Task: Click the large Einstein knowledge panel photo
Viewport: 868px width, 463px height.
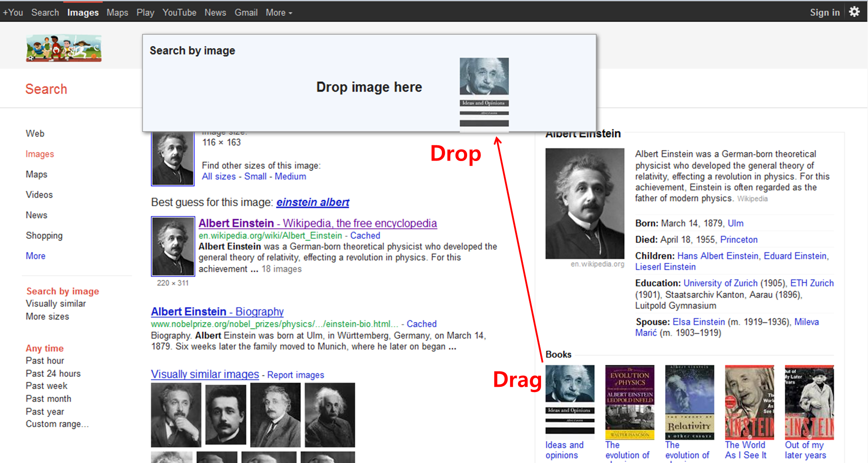Action: click(x=585, y=204)
